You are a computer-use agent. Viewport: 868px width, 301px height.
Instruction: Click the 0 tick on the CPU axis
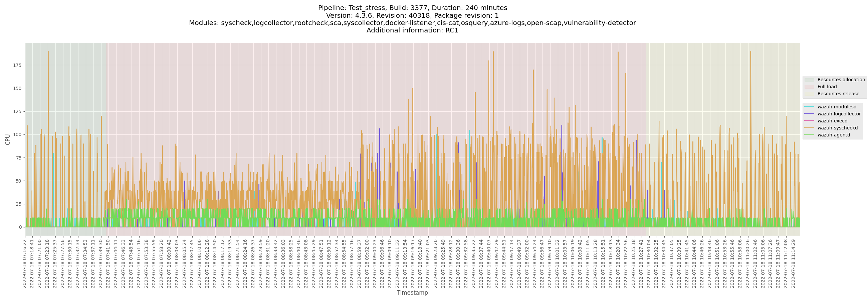pos(20,227)
